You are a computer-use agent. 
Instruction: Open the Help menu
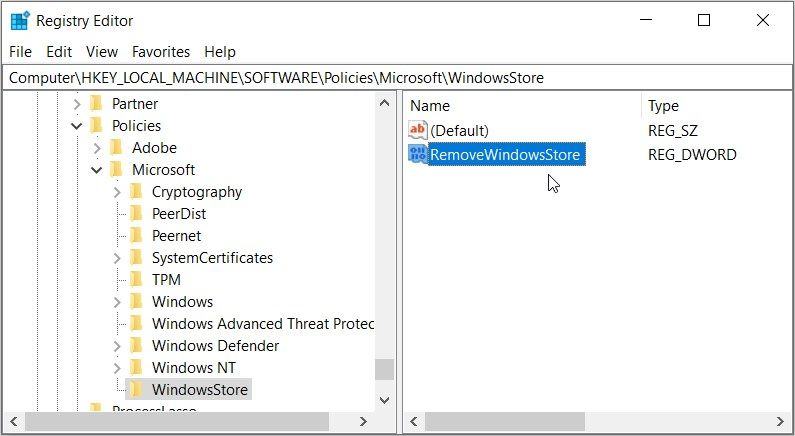click(220, 52)
